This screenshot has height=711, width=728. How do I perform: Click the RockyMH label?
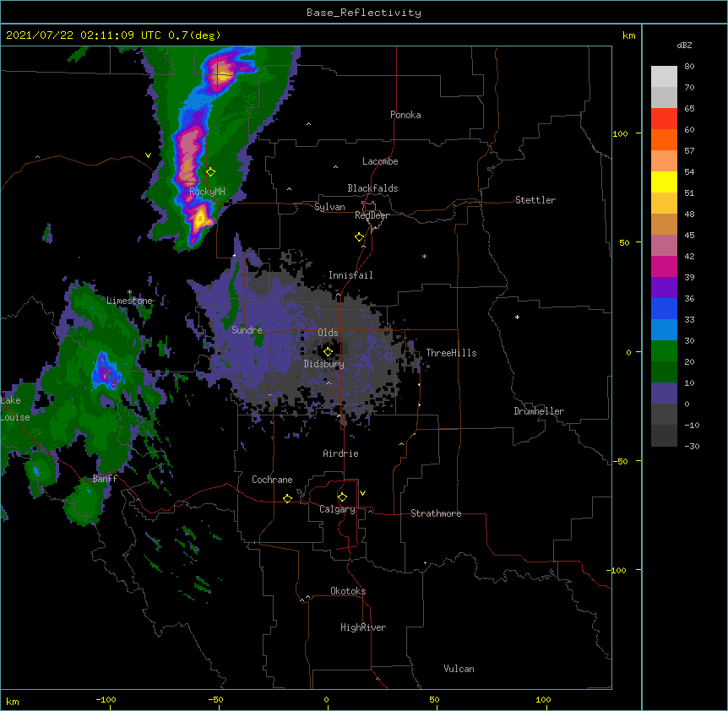tap(207, 192)
